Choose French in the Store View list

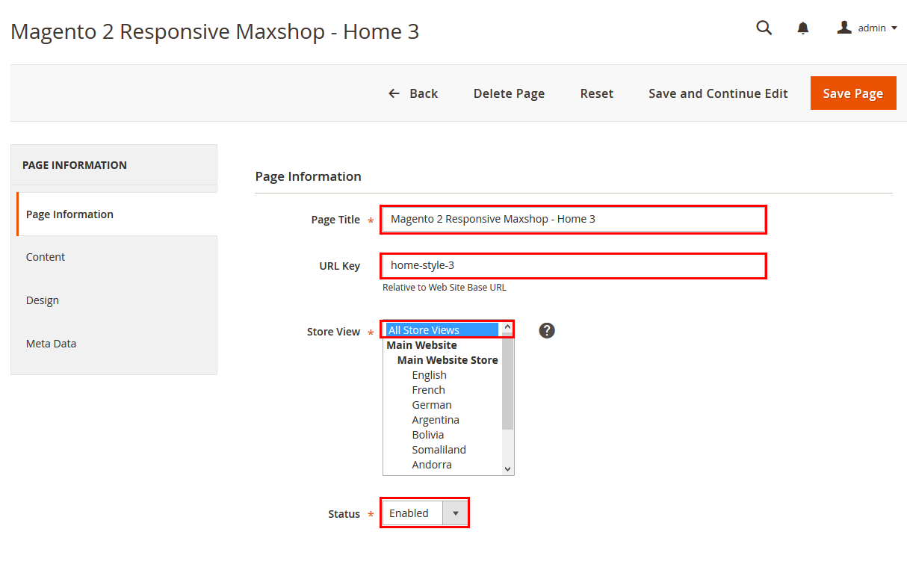(428, 390)
